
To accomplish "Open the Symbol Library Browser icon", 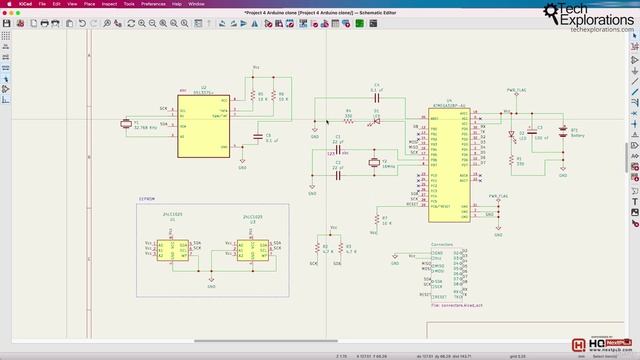I will pyautogui.click(x=279, y=23).
